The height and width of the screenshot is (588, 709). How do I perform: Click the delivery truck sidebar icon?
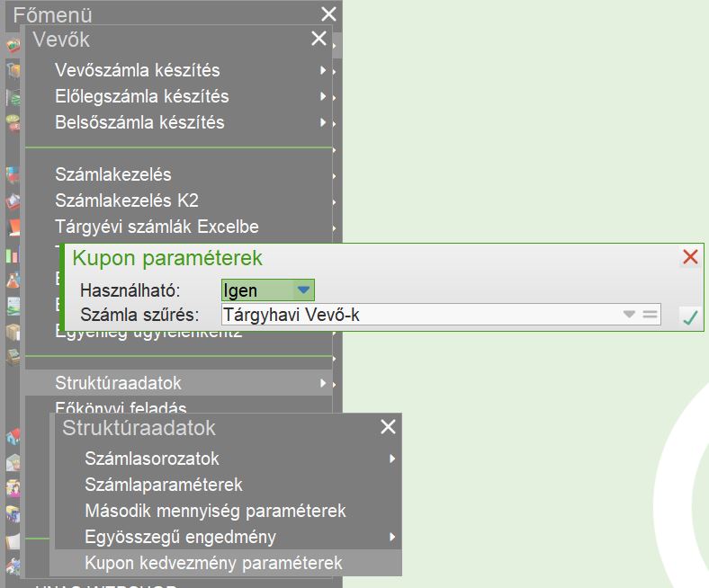tap(13, 514)
